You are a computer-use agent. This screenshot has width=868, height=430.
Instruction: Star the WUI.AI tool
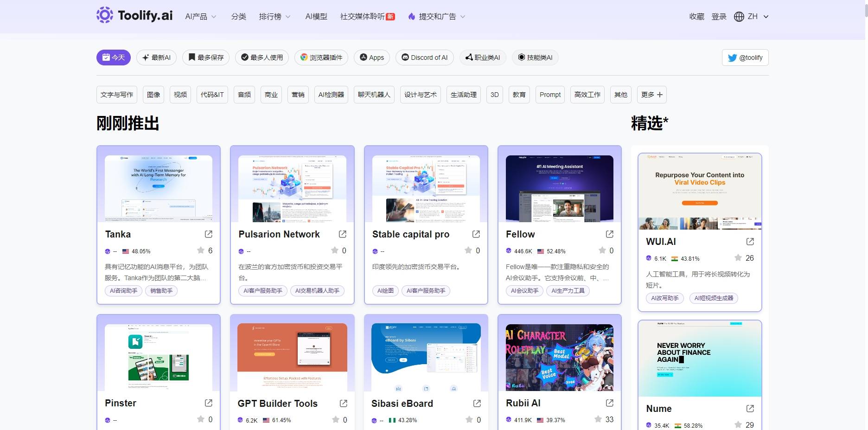738,258
